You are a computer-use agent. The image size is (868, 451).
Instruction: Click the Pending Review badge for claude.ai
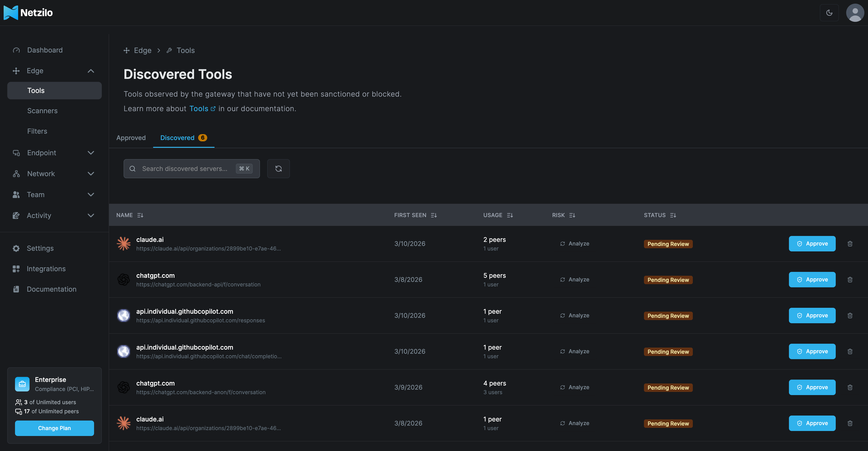point(668,243)
